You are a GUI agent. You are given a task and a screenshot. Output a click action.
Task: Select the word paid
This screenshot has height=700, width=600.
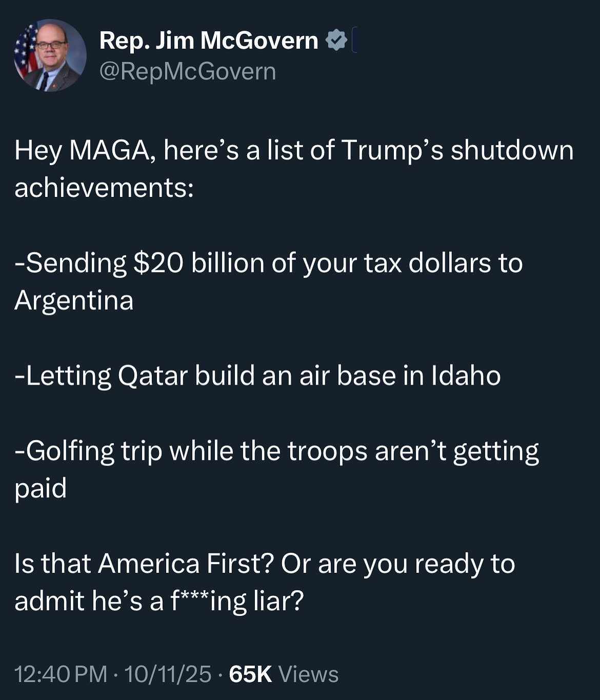(41, 488)
